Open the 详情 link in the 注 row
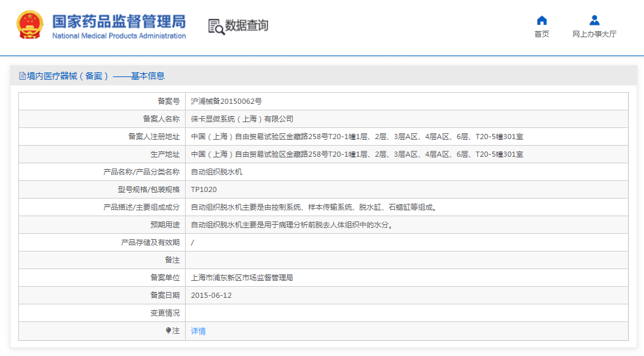The height and width of the screenshot is (356, 644). tap(198, 331)
